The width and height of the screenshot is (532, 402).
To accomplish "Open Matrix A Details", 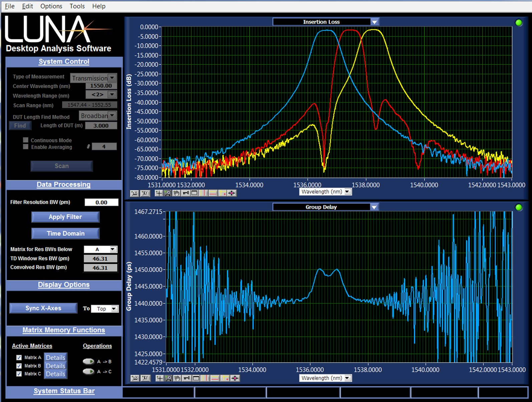I will point(55,358).
